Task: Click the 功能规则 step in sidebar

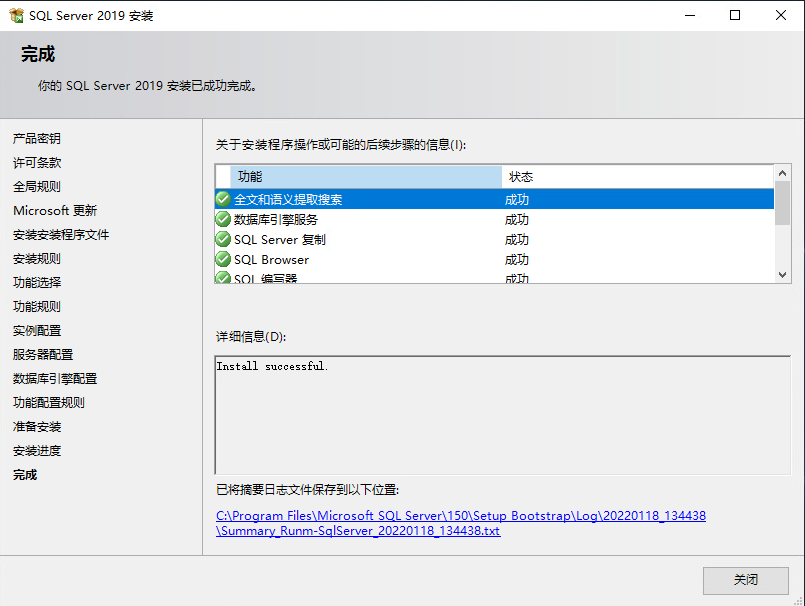Action: click(x=37, y=307)
